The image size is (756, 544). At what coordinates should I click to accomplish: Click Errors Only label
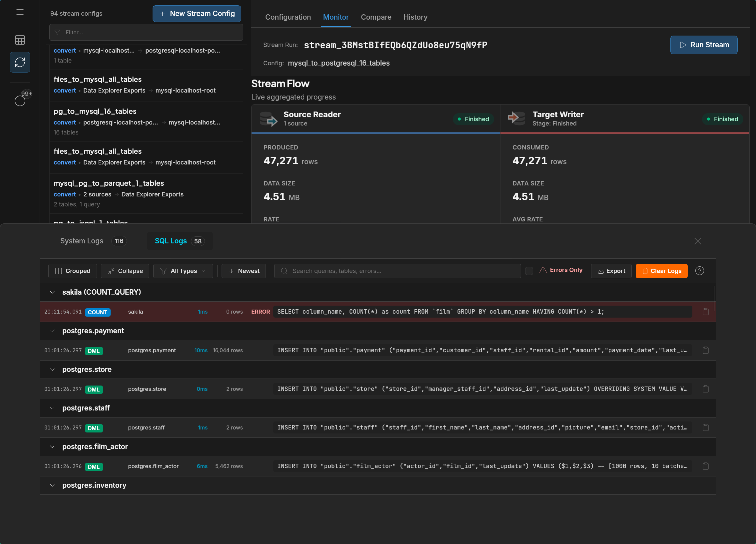point(566,270)
